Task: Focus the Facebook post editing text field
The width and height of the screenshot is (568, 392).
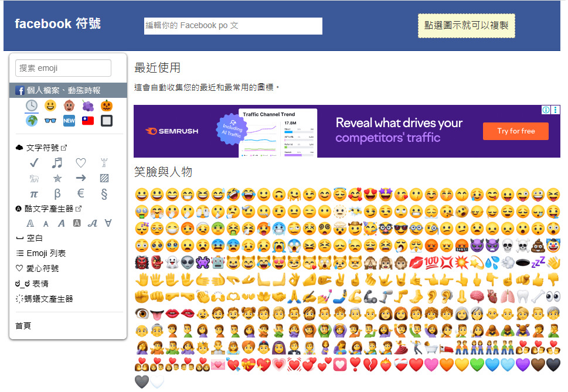Action: pos(233,26)
